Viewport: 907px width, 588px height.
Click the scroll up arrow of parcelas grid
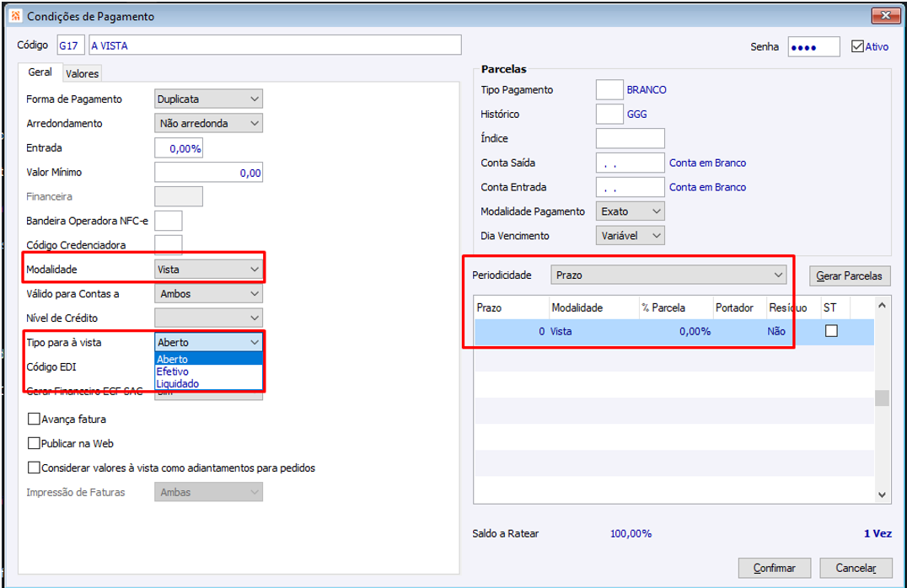coord(882,305)
